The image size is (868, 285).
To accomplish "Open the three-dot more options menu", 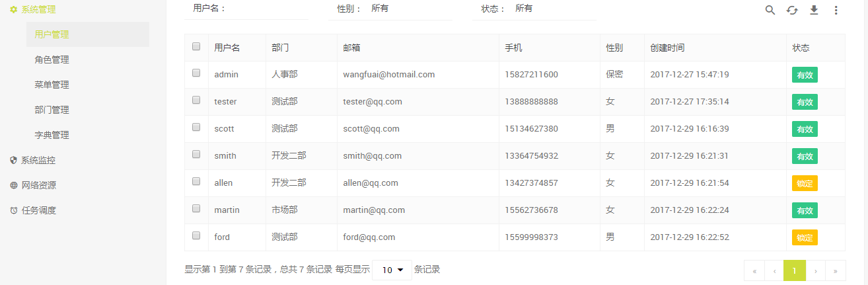I will point(836,10).
